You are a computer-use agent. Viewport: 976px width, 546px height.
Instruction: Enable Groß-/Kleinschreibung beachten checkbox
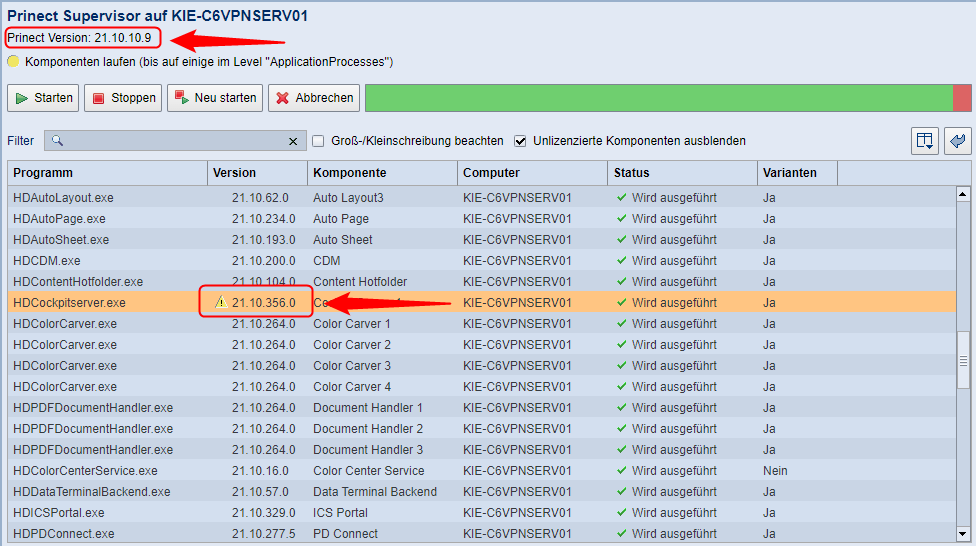[318, 141]
